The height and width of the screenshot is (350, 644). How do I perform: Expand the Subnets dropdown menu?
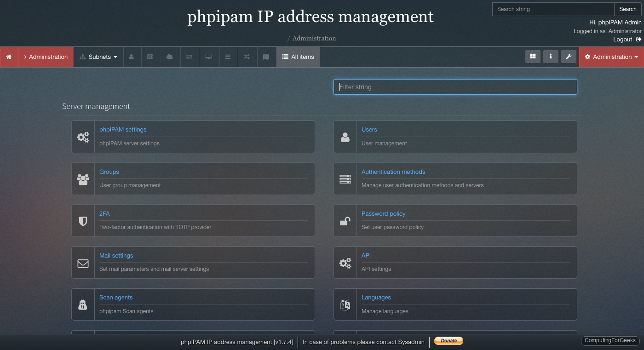tap(98, 57)
